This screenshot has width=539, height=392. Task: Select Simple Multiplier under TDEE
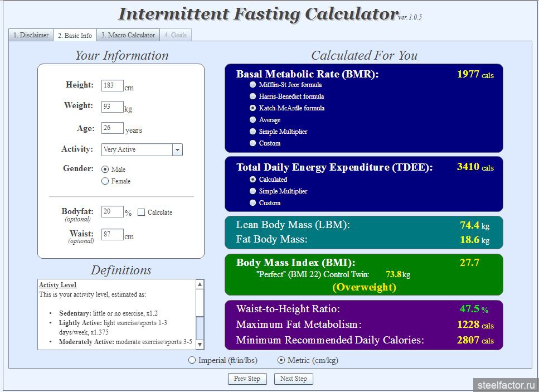[252, 191]
